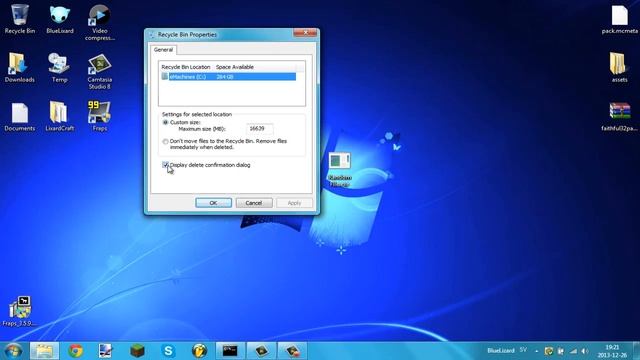The width and height of the screenshot is (640, 360).
Task: Select the Fraps 3.5.9 installer icon
Action: pyautogui.click(x=20, y=311)
